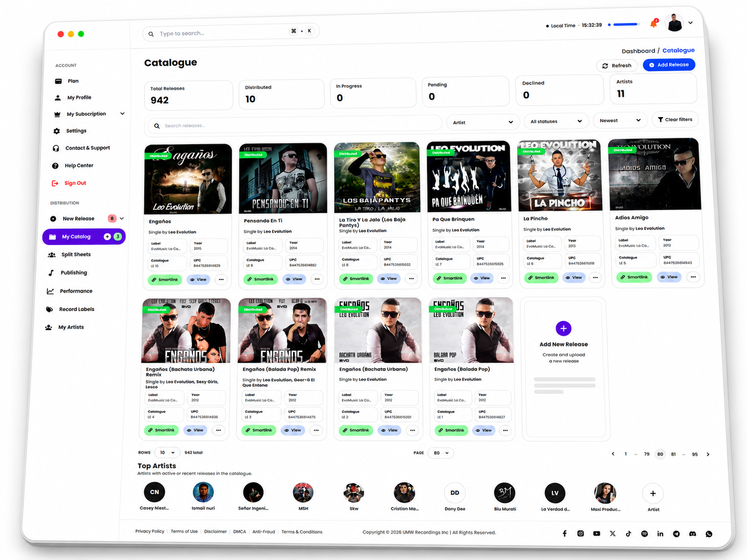Screen dimensions: 747x560
Task: Open Casey Niest artist avatar
Action: pos(154,492)
